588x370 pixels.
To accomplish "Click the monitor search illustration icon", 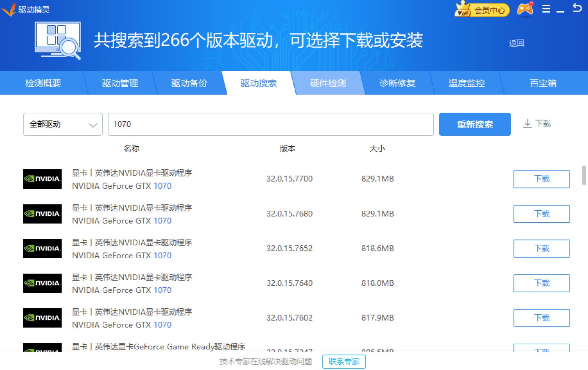I will 58,40.
